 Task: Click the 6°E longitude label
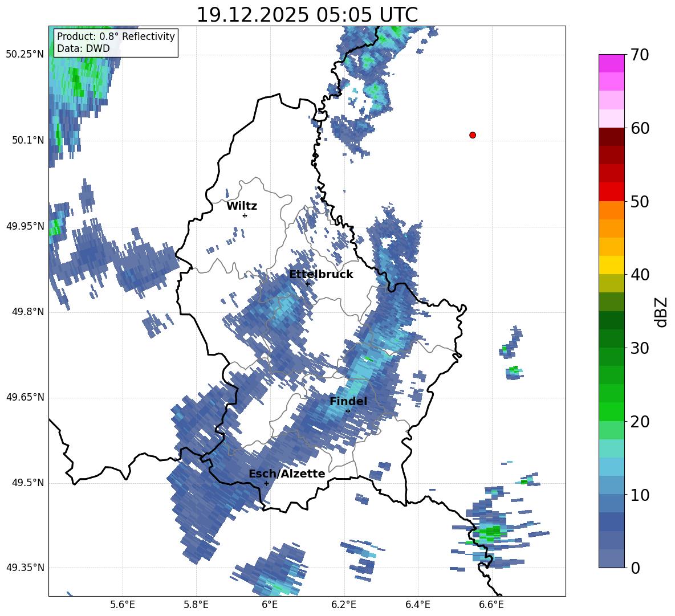pos(270,605)
